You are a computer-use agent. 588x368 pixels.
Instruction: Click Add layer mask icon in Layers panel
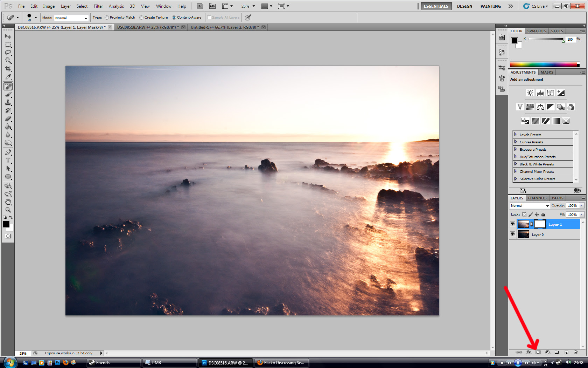pos(538,352)
